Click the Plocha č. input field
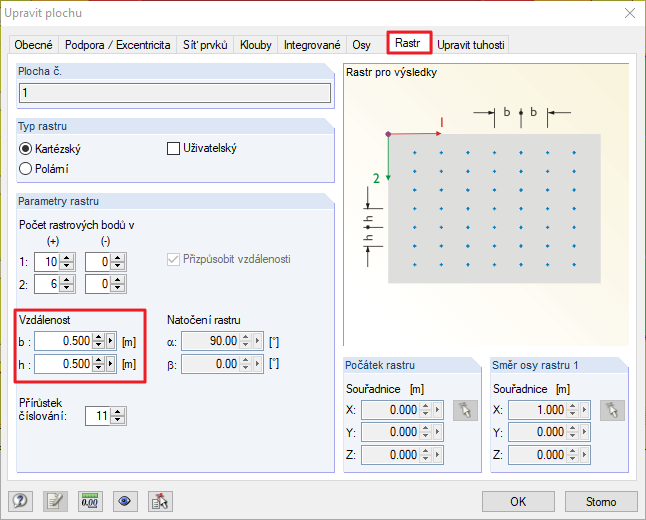 point(175,93)
